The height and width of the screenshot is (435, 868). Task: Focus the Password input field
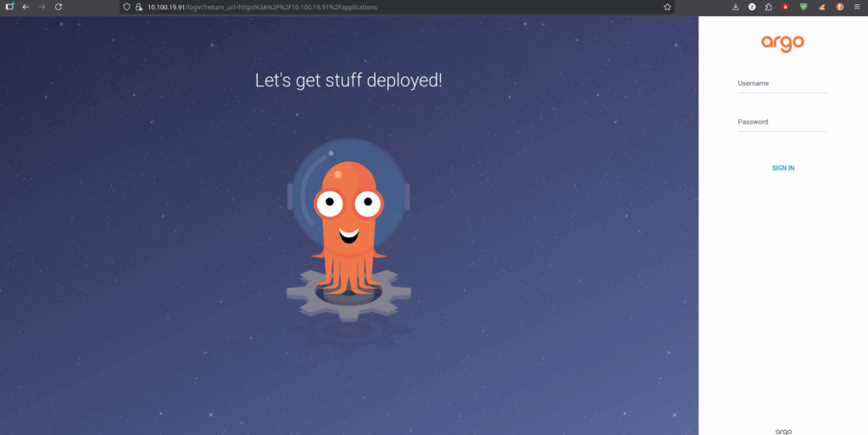coord(782,122)
